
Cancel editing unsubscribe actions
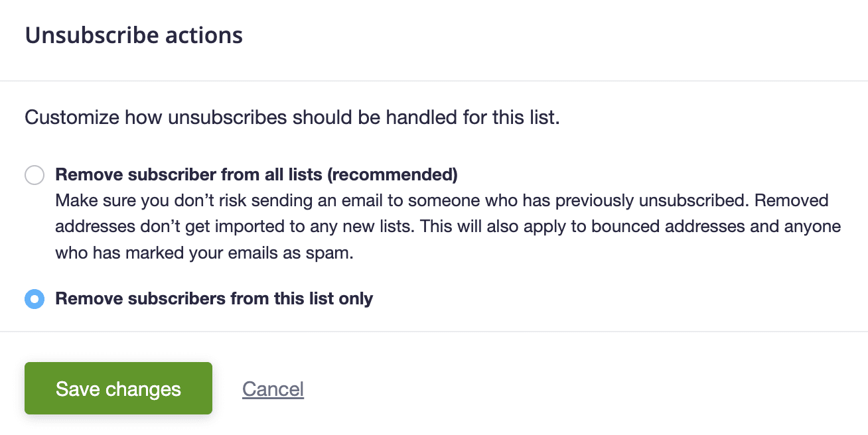(273, 389)
